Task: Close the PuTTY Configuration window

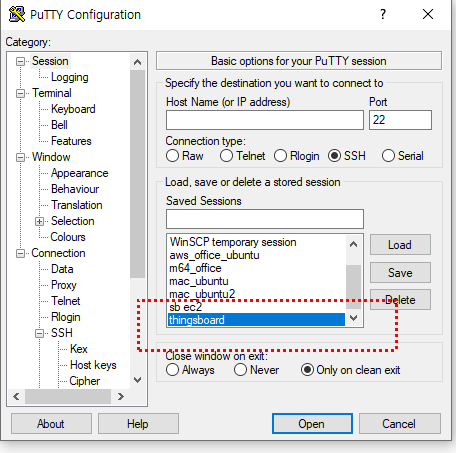Action: [428, 14]
